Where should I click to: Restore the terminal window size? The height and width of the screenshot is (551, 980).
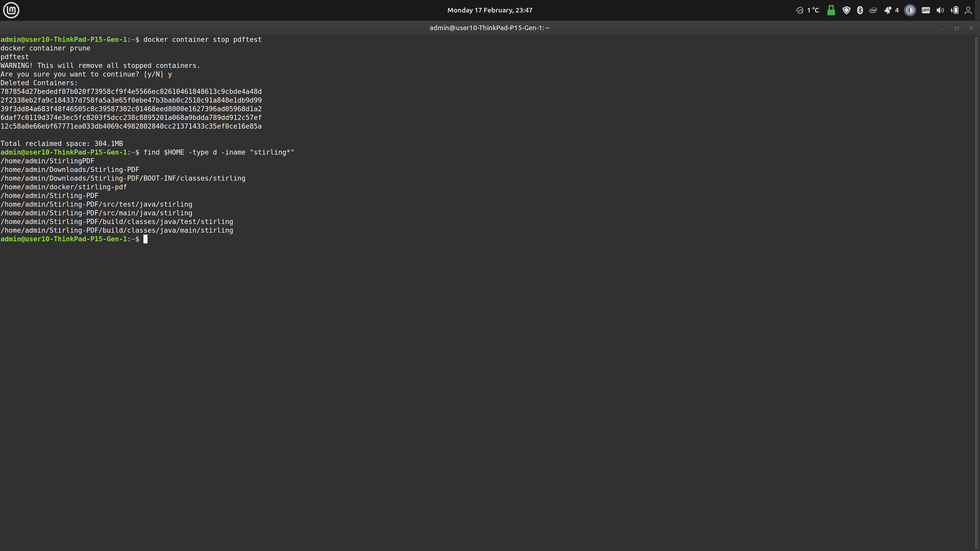[957, 28]
